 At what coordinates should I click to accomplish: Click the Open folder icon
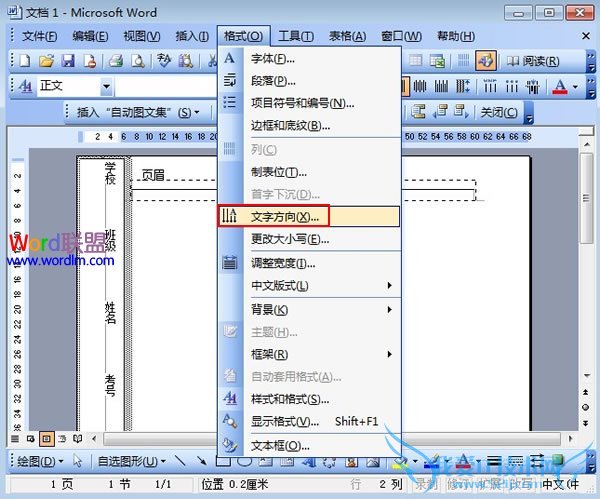pos(47,61)
